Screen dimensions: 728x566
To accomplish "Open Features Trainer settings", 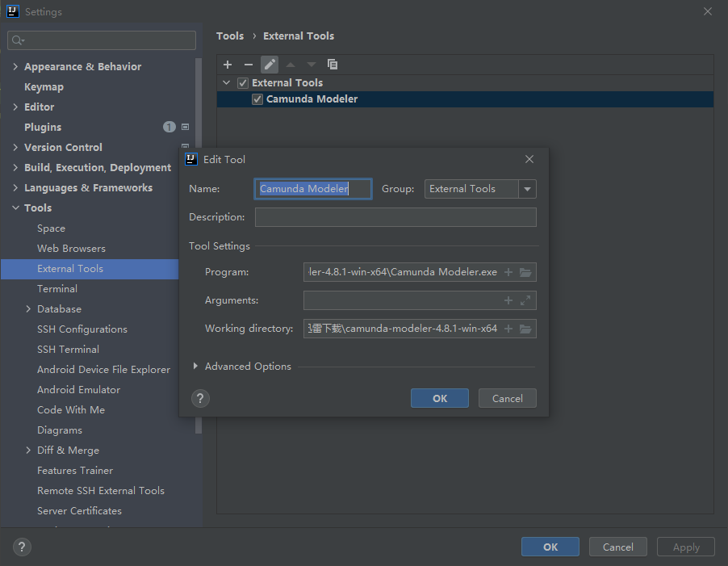I will coord(75,471).
